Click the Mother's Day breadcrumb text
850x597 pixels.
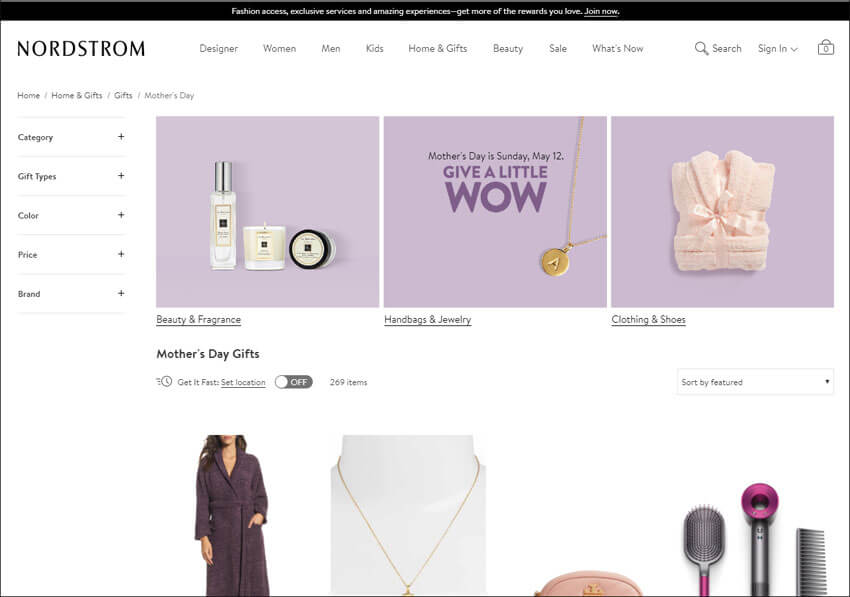169,95
